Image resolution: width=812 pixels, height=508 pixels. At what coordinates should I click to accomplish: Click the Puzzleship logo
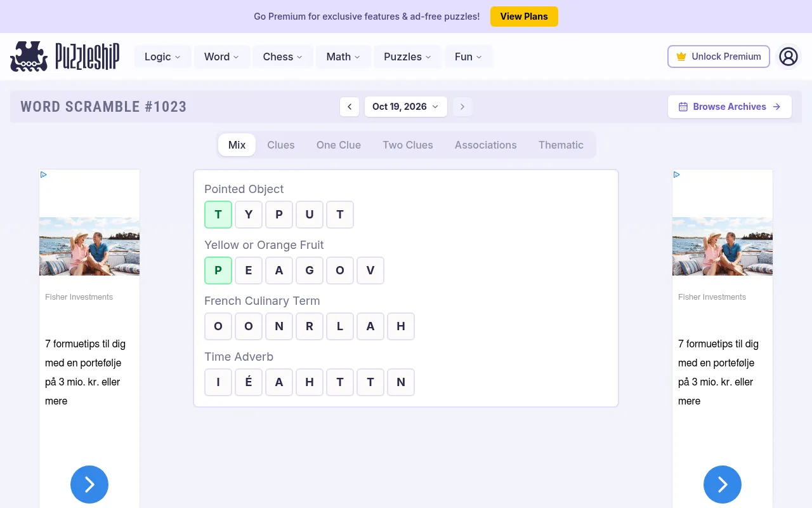coord(65,57)
